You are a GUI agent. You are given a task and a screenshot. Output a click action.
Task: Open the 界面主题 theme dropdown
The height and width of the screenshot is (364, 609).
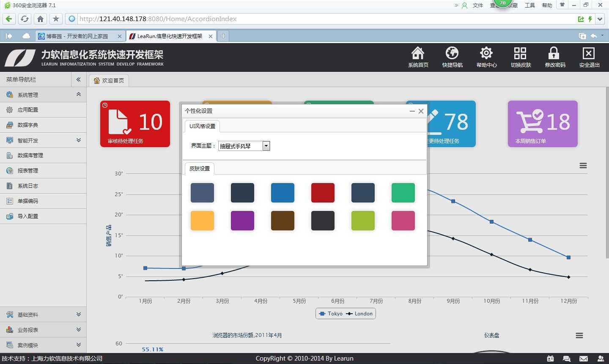[x=266, y=145]
